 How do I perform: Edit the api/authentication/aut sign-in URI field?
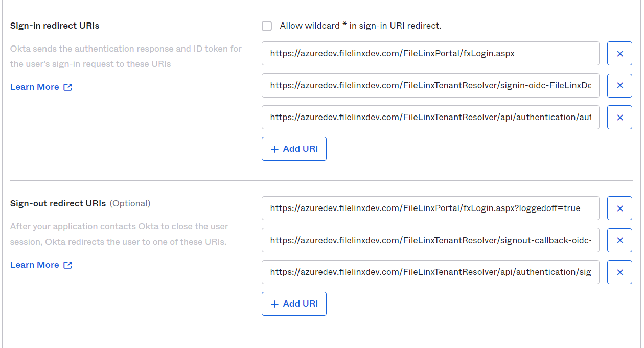[x=430, y=117]
